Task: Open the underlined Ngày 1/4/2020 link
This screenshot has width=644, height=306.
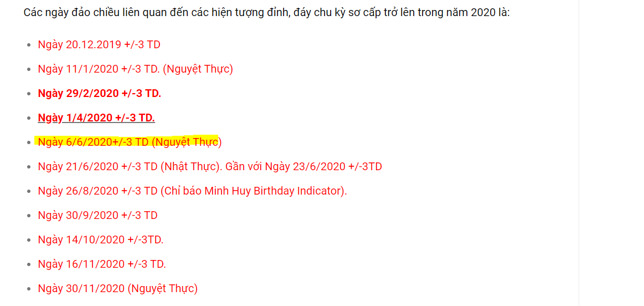Action: pyautogui.click(x=96, y=118)
